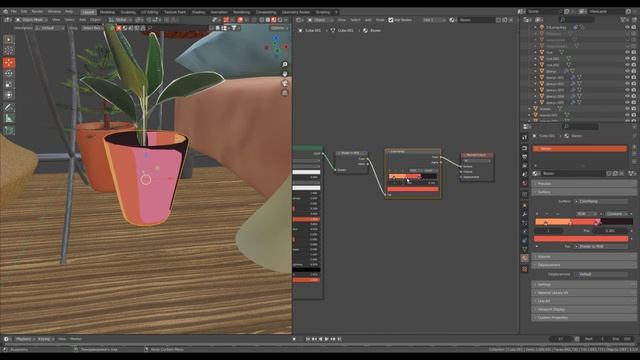The width and height of the screenshot is (640, 360).
Task: Select the Scale tool in viewport toolbar
Action: [x=9, y=84]
